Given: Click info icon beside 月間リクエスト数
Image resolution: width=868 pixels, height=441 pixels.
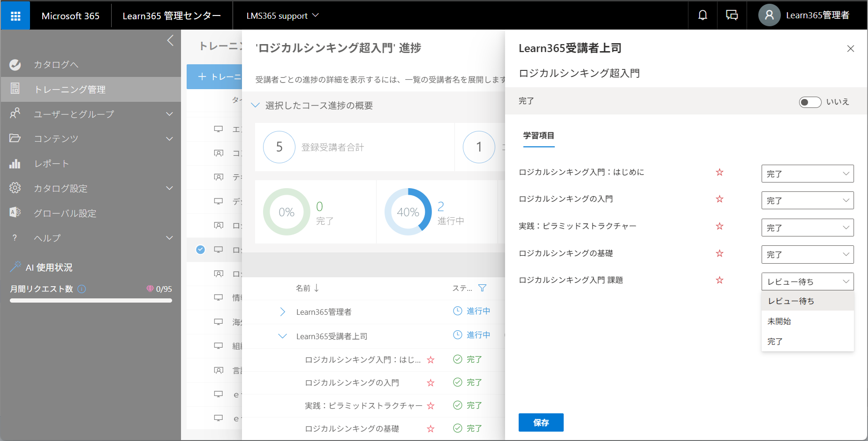Looking at the screenshot, I should point(82,289).
